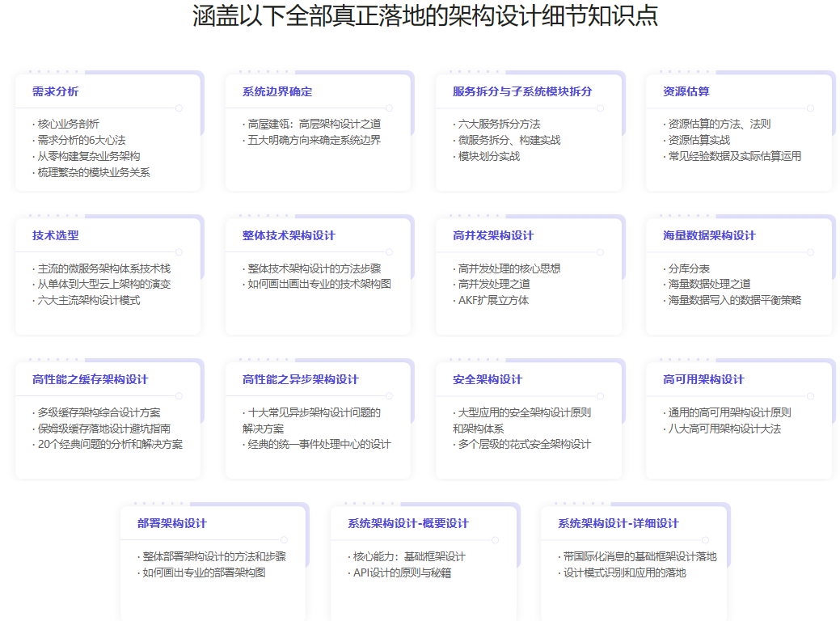Click the 整体技术架构设计 card title
Screen dimensions: 840x621
(x=289, y=235)
